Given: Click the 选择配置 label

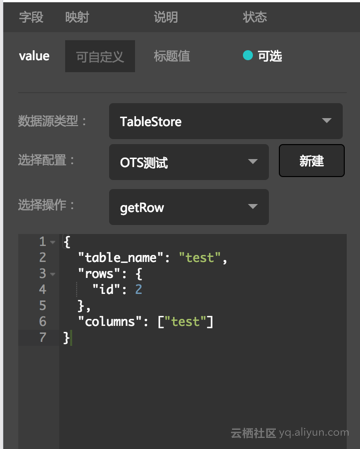Looking at the screenshot, I should (x=46, y=160).
